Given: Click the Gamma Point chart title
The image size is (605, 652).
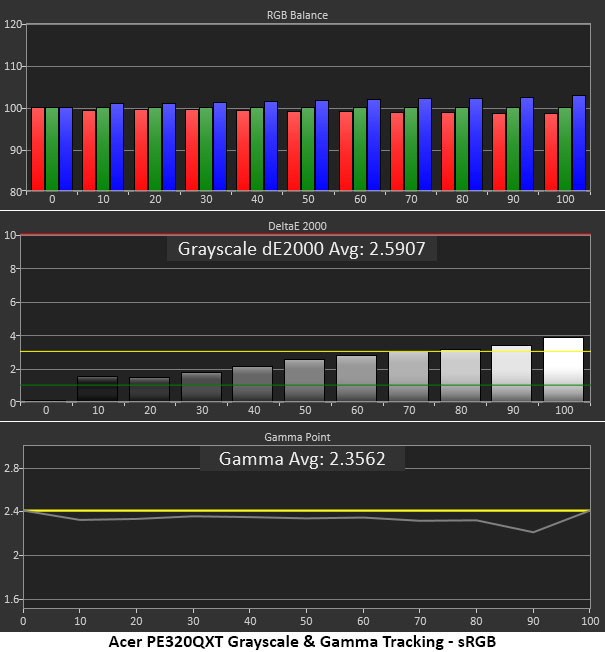Looking at the screenshot, I should (297, 437).
